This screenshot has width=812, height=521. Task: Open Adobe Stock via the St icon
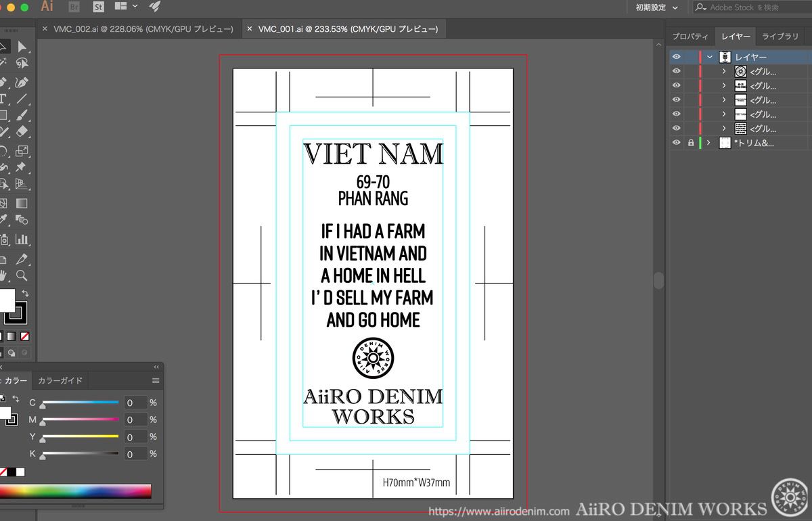point(99,7)
